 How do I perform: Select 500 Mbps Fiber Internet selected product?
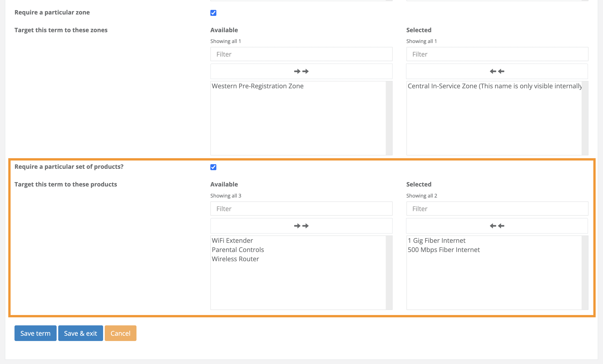[x=444, y=250]
